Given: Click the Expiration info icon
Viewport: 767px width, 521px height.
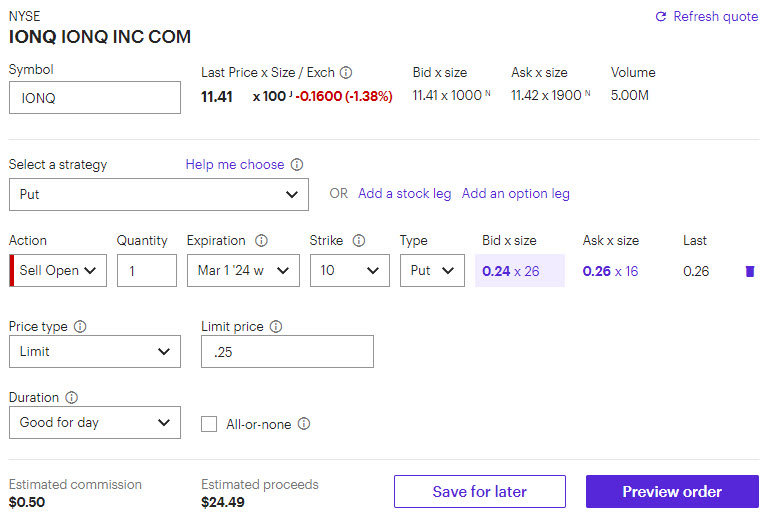Looking at the screenshot, I should 262,241.
